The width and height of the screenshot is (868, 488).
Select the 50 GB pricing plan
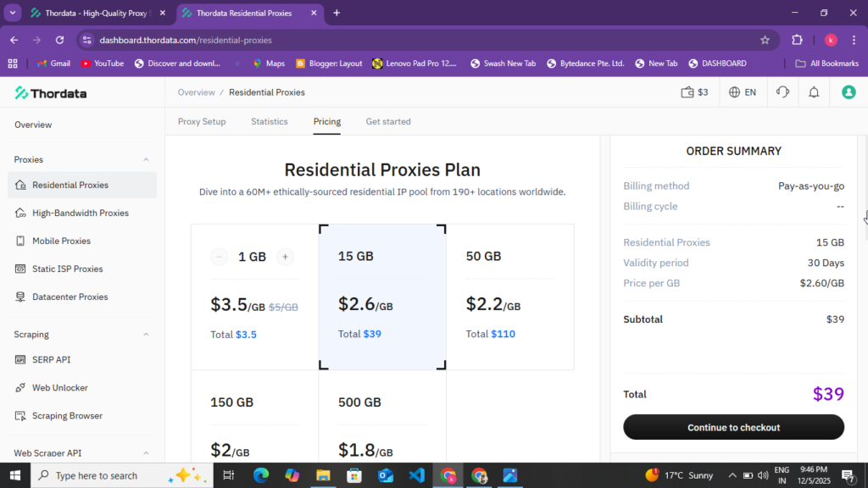pos(510,297)
